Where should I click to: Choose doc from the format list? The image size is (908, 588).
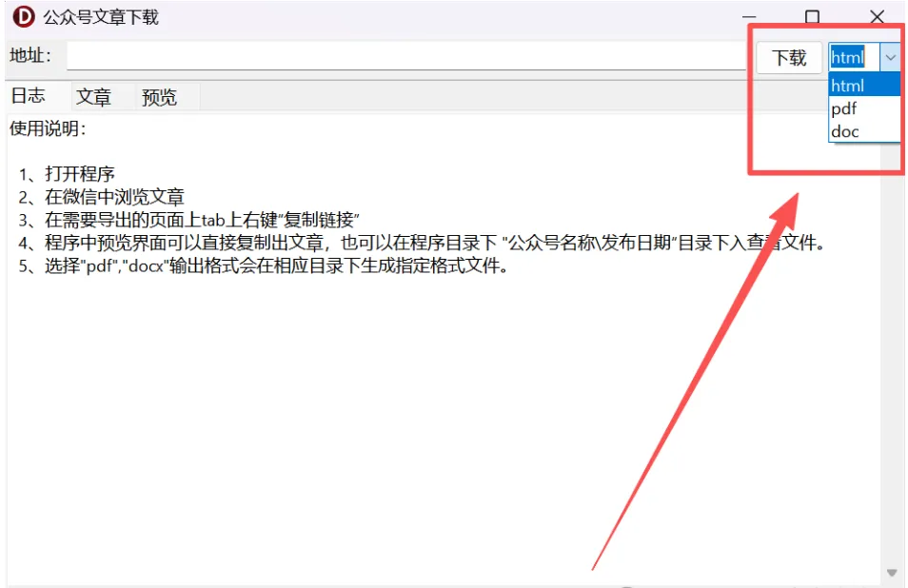pos(864,131)
